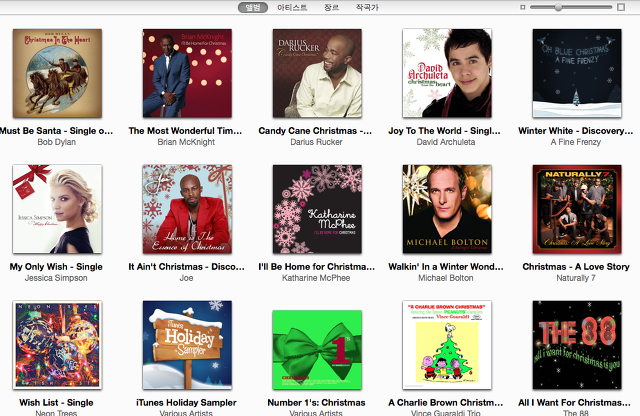This screenshot has height=416, width=640.
Task: Switch to the 장르 (Genres) tab
Action: [331, 7]
